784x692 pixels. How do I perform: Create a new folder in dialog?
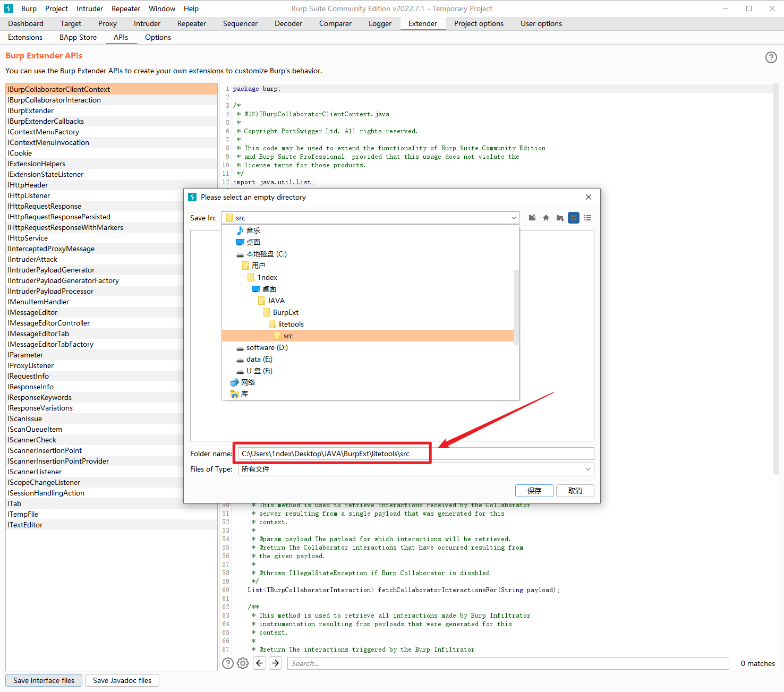point(560,218)
